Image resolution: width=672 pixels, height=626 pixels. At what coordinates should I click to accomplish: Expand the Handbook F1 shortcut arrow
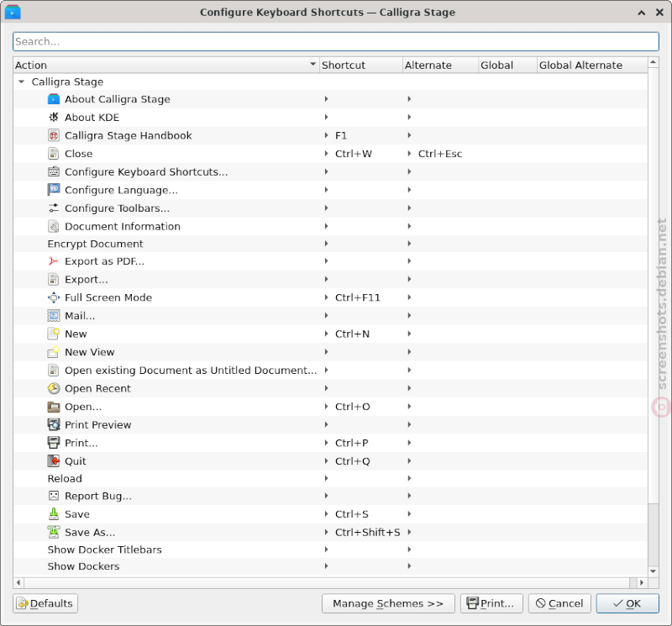(327, 135)
